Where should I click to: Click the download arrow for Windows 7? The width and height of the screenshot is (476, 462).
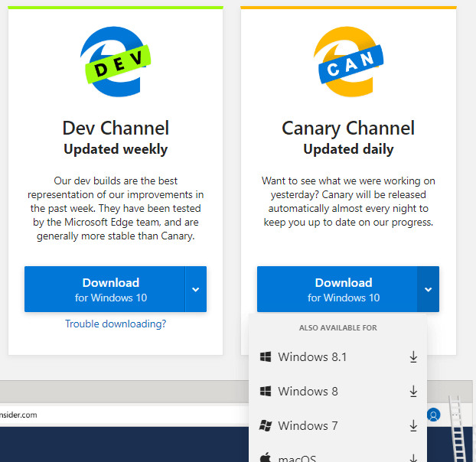413,426
